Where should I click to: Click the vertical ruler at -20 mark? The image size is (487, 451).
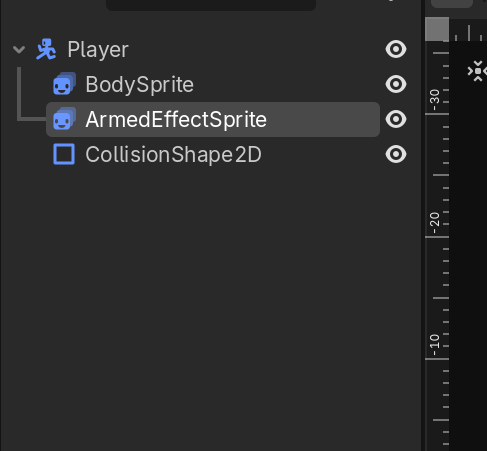(437, 237)
